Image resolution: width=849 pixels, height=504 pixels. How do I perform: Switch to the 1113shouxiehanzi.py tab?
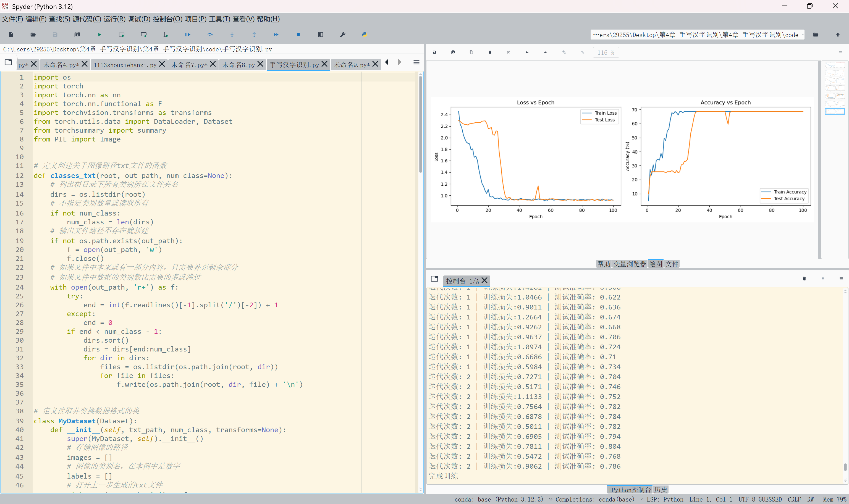pyautogui.click(x=125, y=65)
